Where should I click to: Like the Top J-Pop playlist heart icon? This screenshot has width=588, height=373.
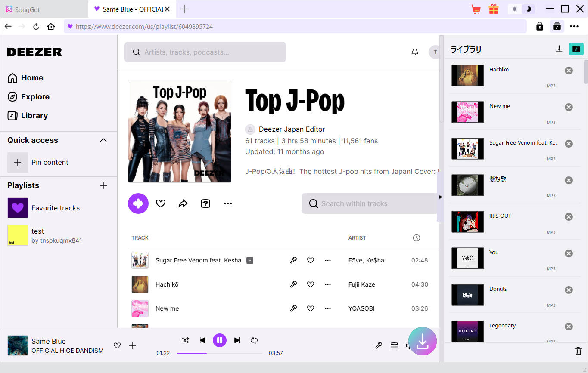coord(161,203)
